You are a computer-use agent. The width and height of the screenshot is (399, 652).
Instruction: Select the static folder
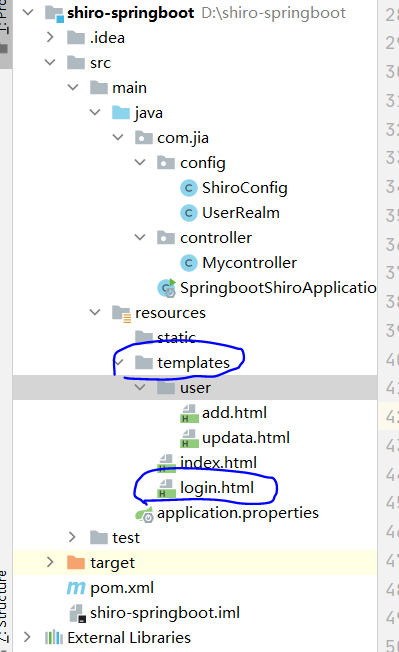[176, 337]
